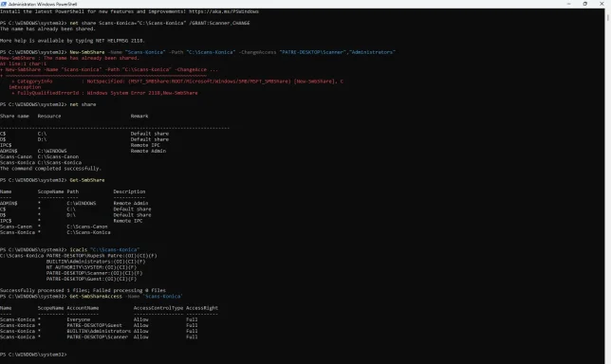Click the vertical scrollbar thumb of the console
The height and width of the screenshot is (364, 611).
click(x=608, y=17)
